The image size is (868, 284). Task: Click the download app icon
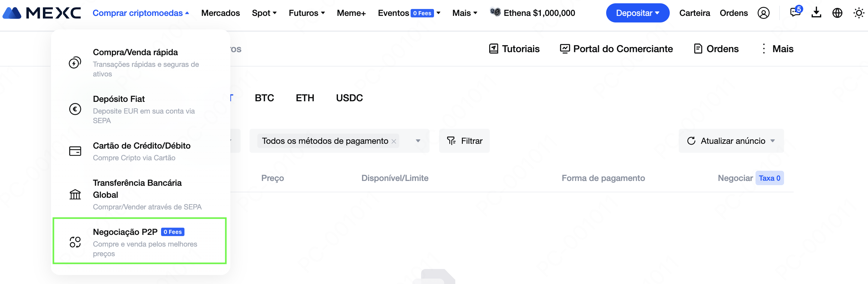816,13
